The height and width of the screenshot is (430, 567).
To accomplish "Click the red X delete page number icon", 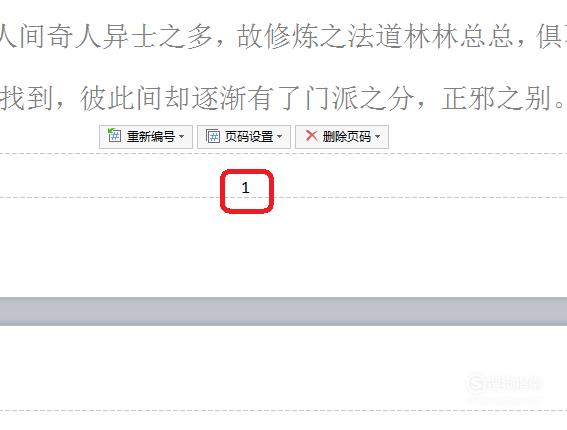I will (x=311, y=136).
